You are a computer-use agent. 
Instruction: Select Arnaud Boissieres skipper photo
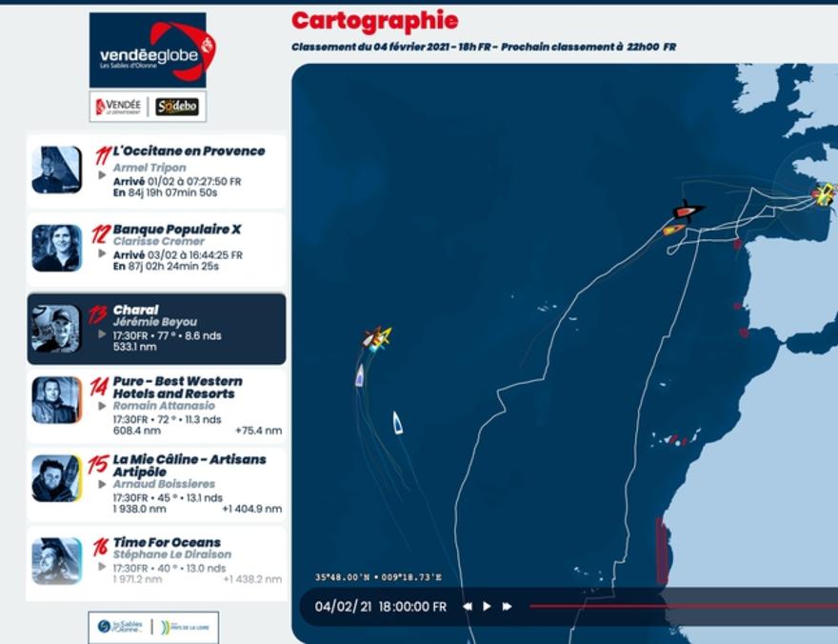point(56,478)
